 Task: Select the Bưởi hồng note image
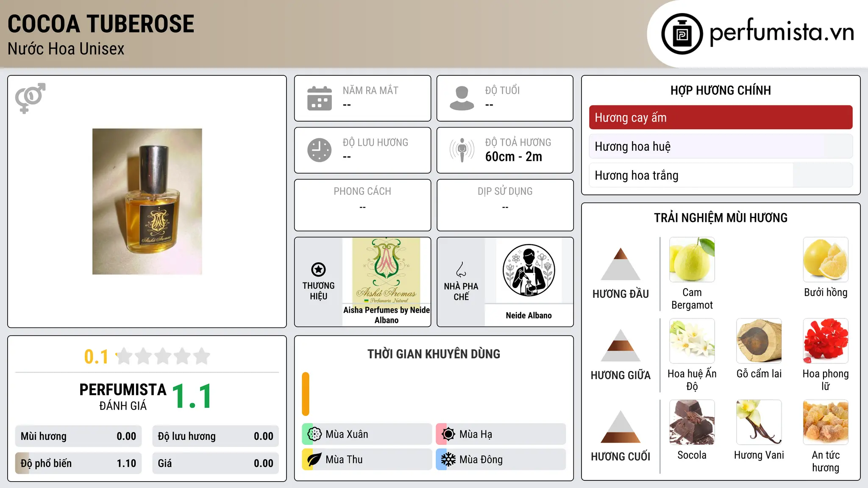click(826, 260)
